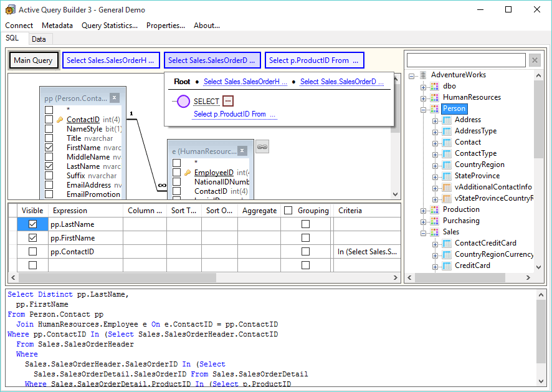This screenshot has width=552, height=392.
Task: Uncheck Visible for the pp.FirstName row
Action: [x=32, y=237]
